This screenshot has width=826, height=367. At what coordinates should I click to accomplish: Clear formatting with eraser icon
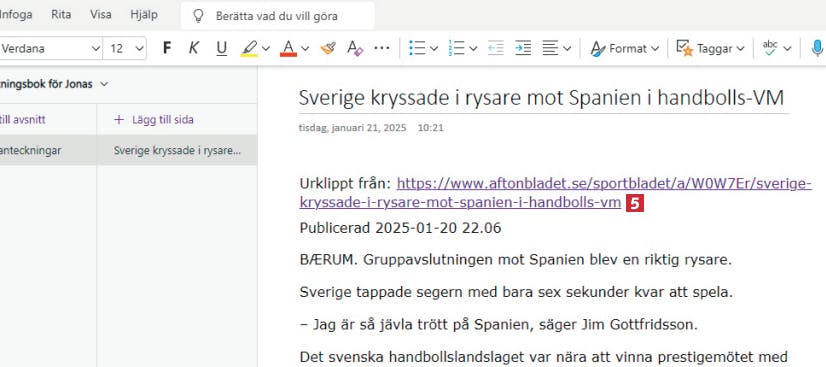tap(355, 48)
